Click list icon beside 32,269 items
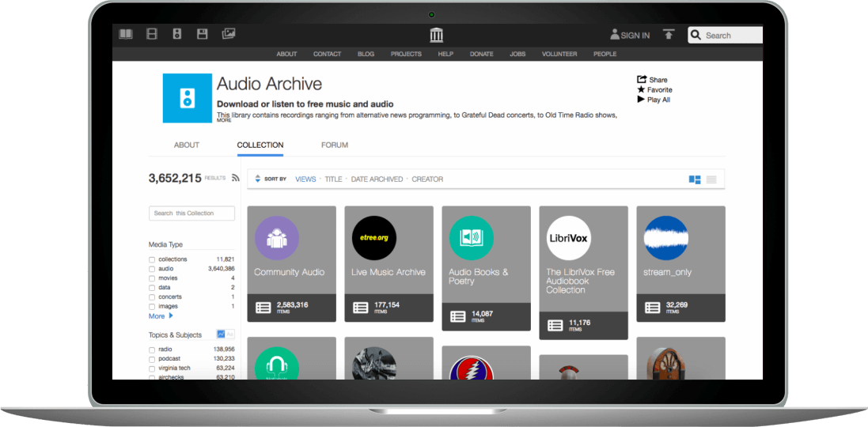This screenshot has height=427, width=868. tap(653, 308)
